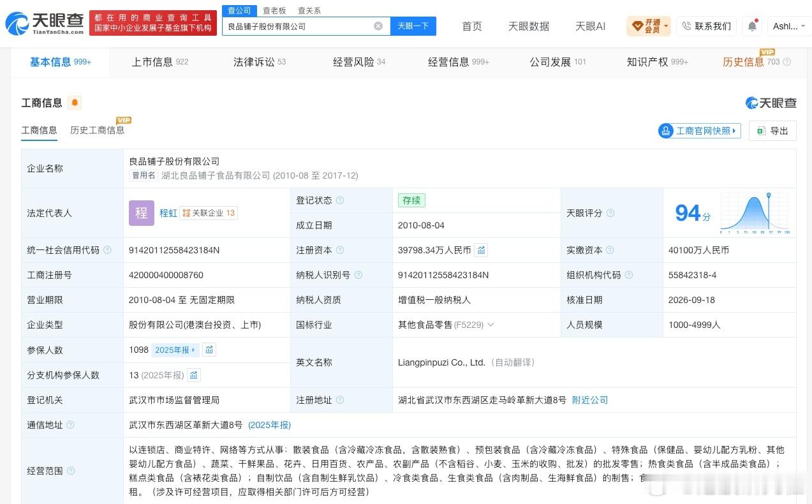Image resolution: width=812 pixels, height=504 pixels.
Task: Click 核准日期 value 2026-09-18
Action: click(691, 300)
